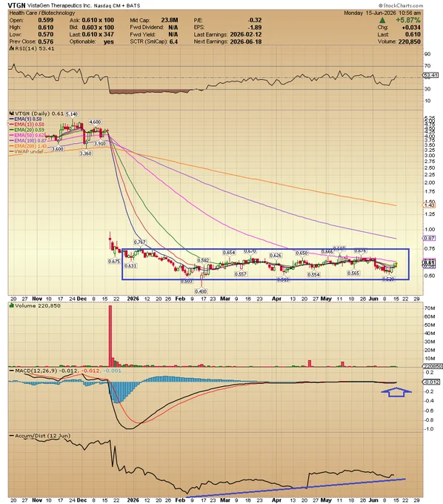The image size is (443, 504).
Task: Click the SCTR (SmlCap) value 6.4
Action: [x=173, y=42]
